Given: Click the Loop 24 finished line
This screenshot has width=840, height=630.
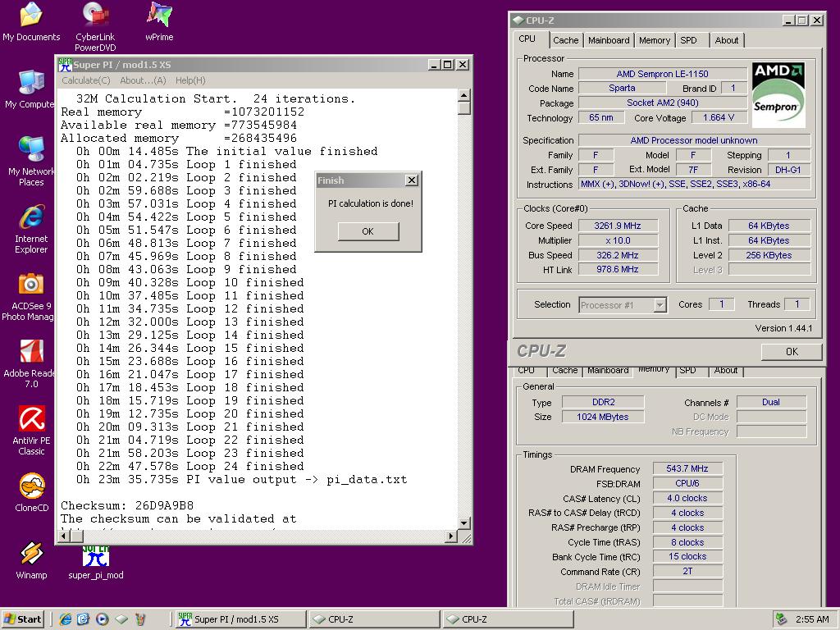Looking at the screenshot, I should click(189, 467).
